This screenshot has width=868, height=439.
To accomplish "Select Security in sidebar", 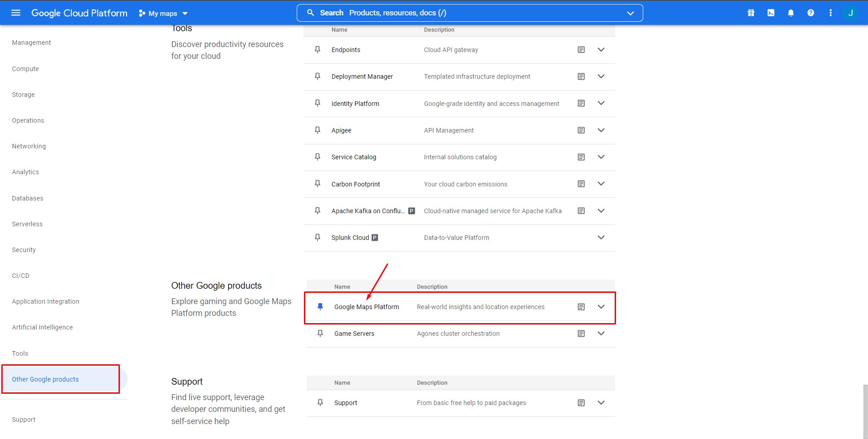I will click(24, 250).
